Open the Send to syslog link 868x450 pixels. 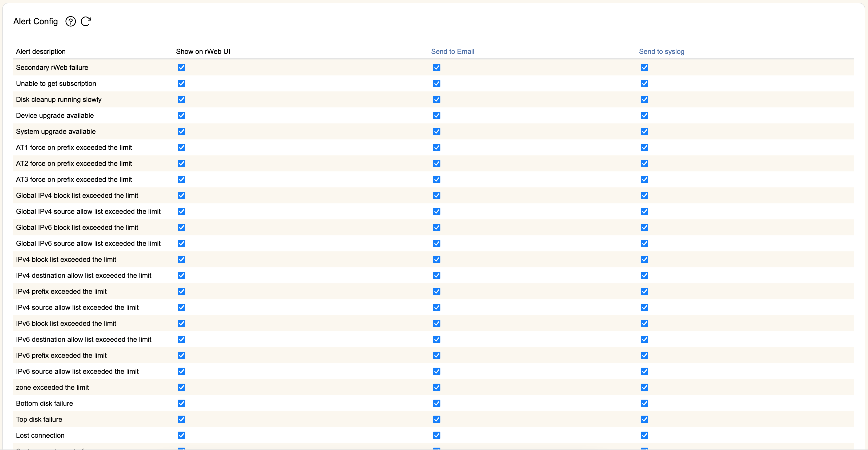pos(662,51)
